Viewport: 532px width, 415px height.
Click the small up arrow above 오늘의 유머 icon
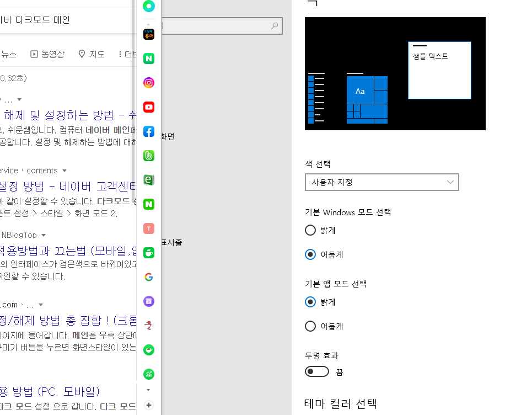coord(148,24)
